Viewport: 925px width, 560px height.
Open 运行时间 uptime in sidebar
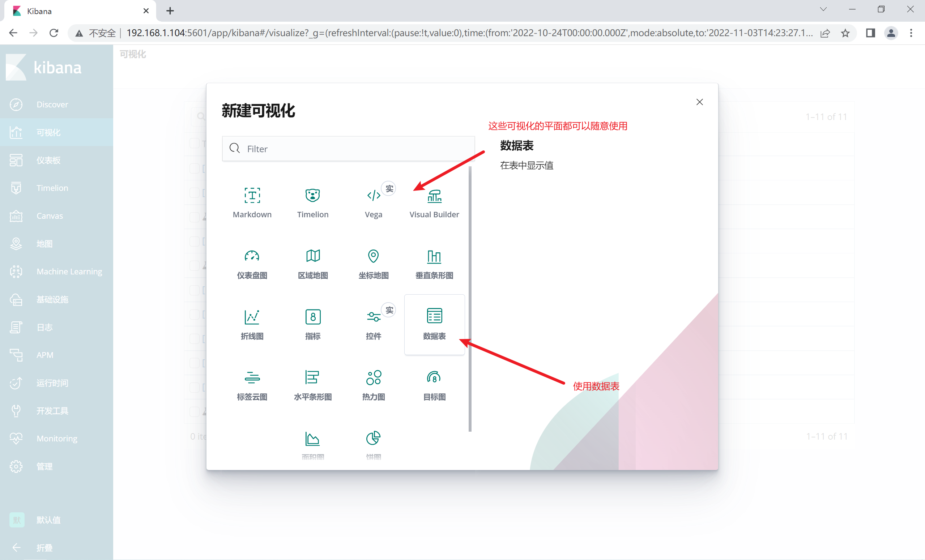(x=56, y=383)
